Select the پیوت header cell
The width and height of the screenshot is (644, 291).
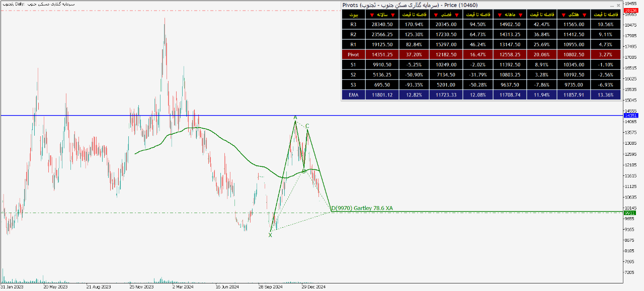[353, 15]
